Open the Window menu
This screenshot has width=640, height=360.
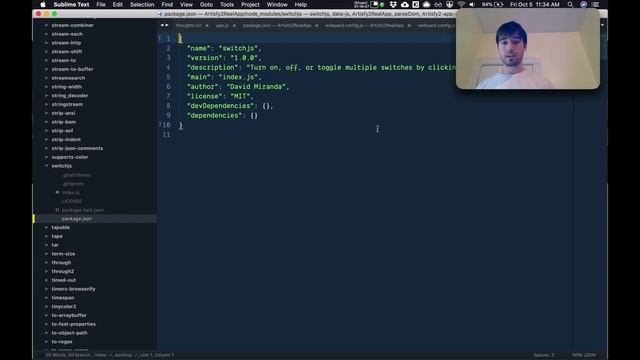click(277, 4)
